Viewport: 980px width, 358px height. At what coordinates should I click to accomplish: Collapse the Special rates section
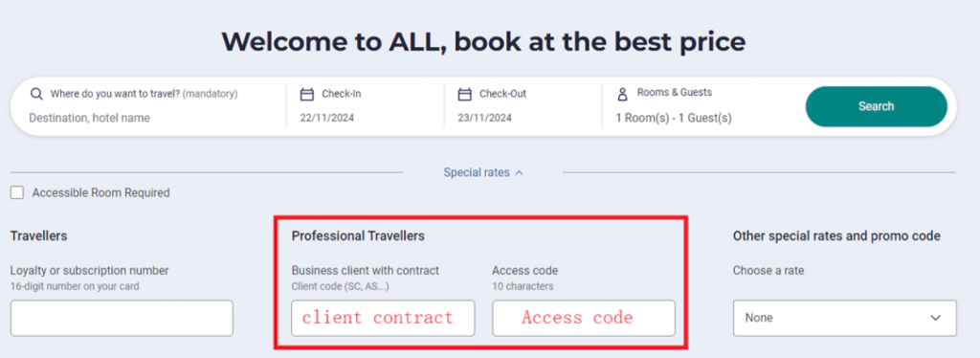(483, 172)
